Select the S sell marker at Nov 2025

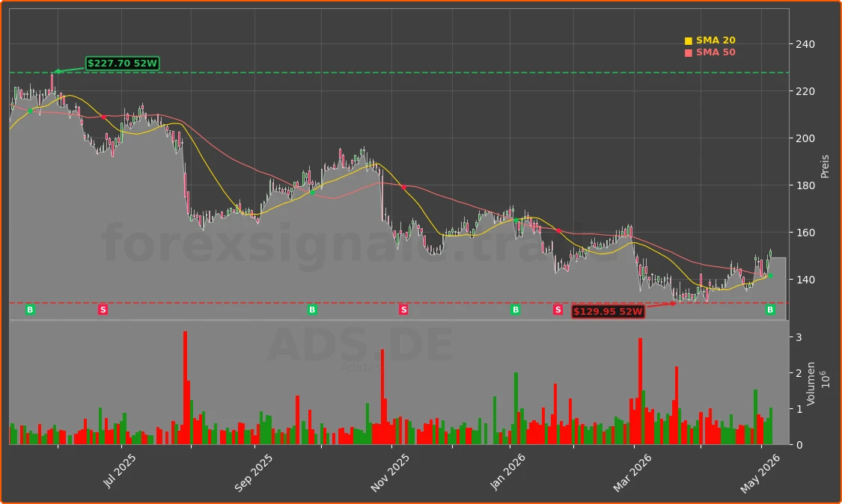(x=403, y=310)
